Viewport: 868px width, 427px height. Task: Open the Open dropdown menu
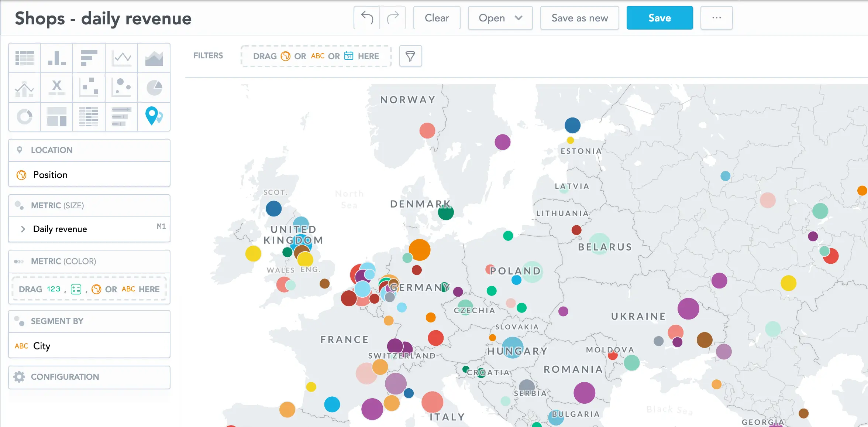500,18
